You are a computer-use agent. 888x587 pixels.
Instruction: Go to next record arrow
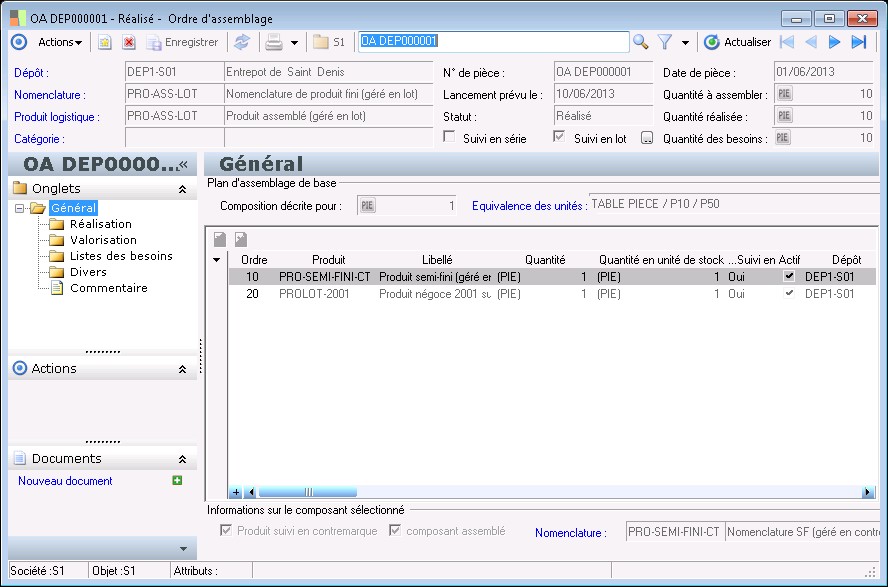pyautogui.click(x=834, y=42)
